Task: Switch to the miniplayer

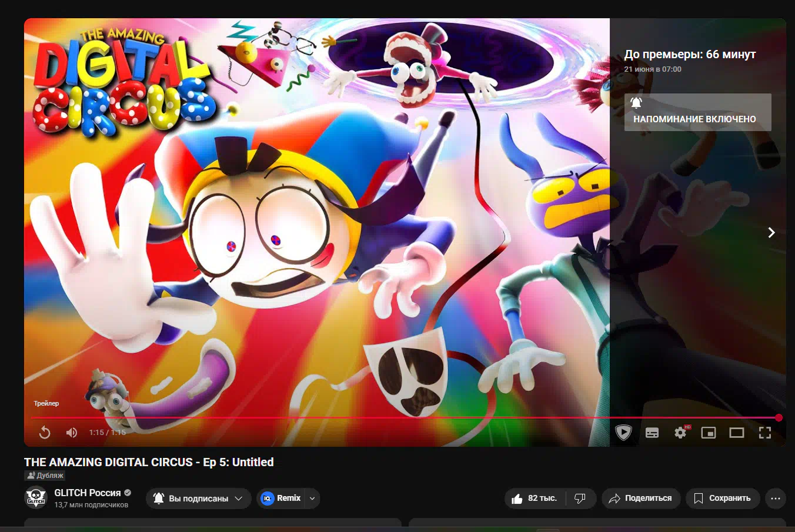Action: tap(709, 433)
